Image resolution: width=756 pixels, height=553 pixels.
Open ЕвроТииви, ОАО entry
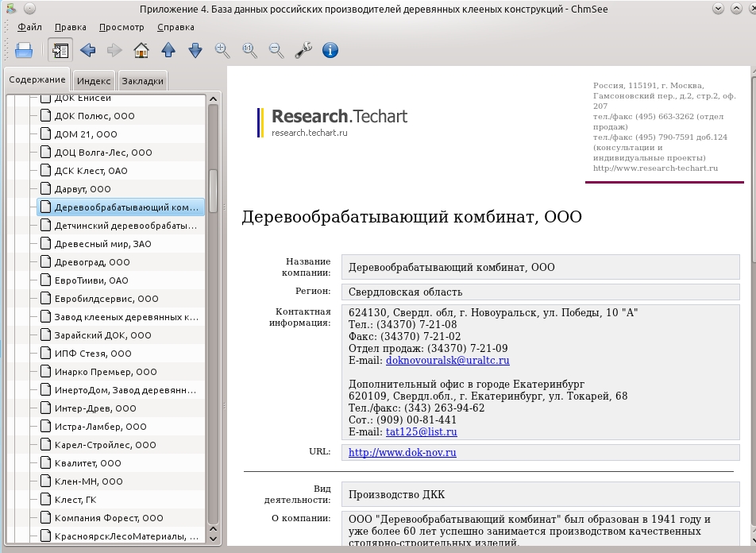pos(91,280)
